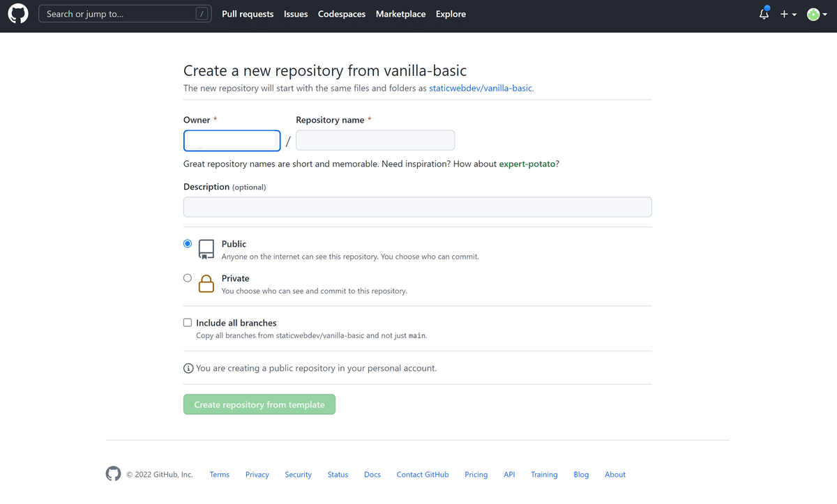Open the Owner dropdown
837x504 pixels.
[232, 141]
